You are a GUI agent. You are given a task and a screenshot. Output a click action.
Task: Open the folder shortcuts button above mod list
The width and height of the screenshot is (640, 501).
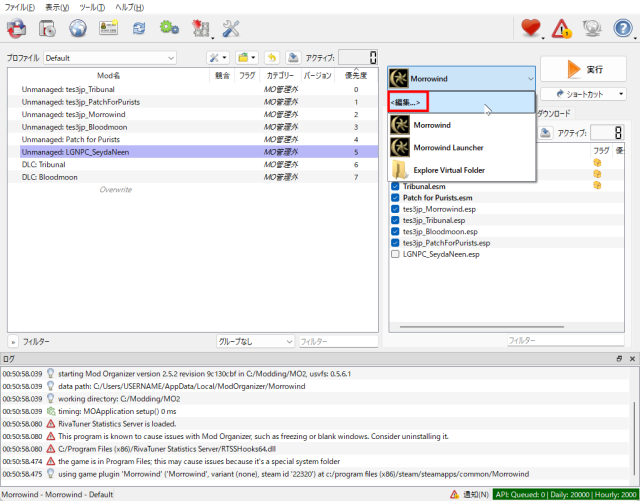click(x=247, y=58)
